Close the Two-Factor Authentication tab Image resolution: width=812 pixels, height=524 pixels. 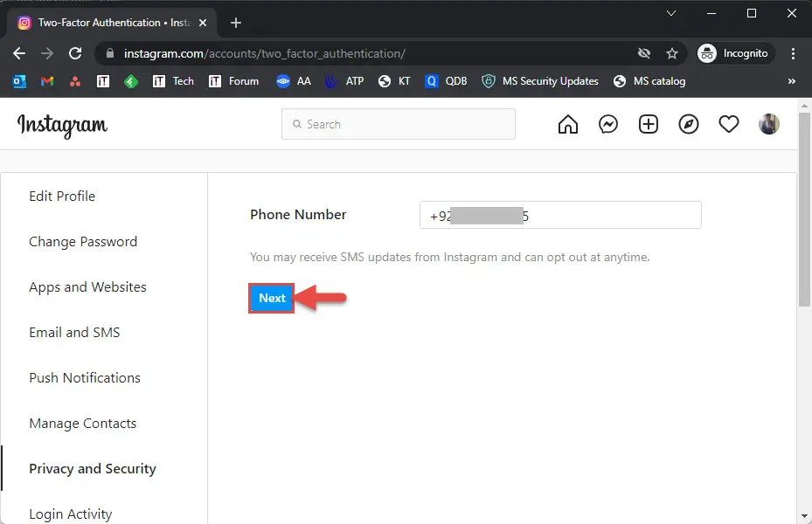point(203,23)
